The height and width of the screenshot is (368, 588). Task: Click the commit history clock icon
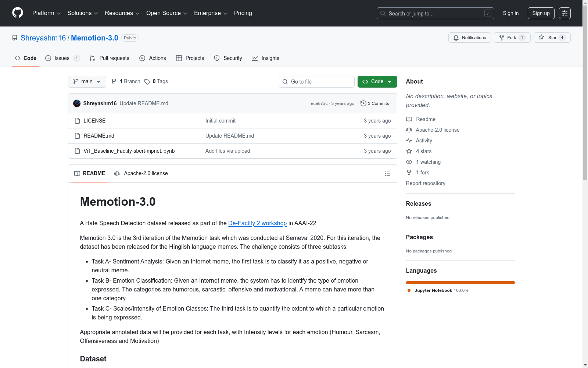(x=363, y=103)
